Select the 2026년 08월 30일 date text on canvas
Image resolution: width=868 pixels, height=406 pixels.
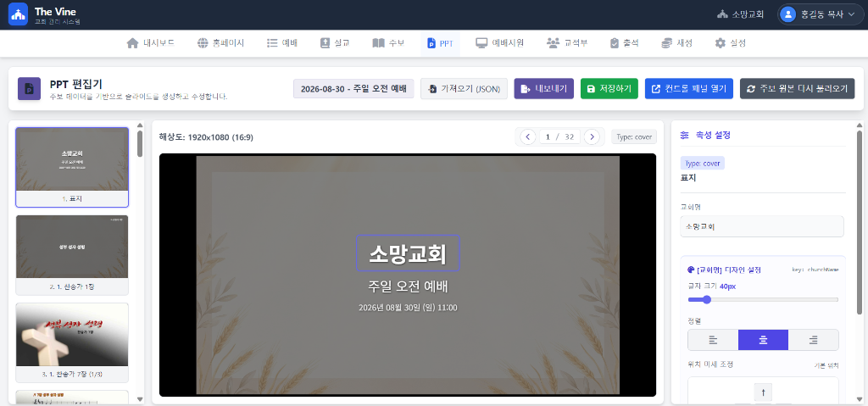coord(408,308)
